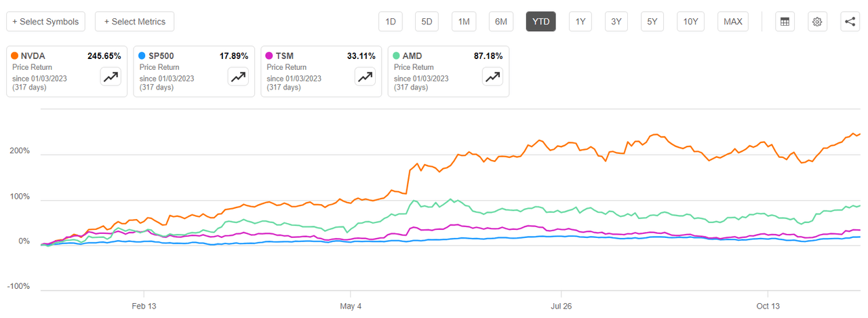
Task: Switch range to 5D
Action: (427, 22)
